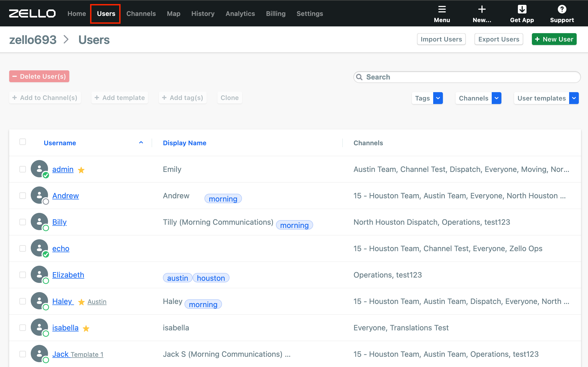Check the admin row checkbox
Image resolution: width=588 pixels, height=367 pixels.
tap(23, 169)
